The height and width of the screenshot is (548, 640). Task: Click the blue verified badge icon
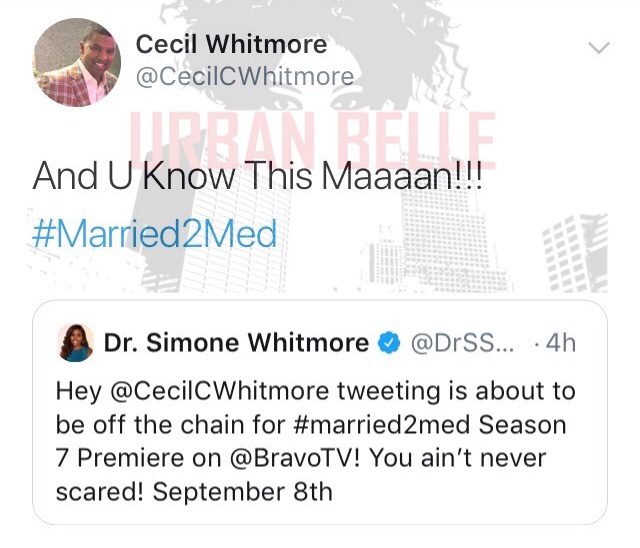(389, 343)
